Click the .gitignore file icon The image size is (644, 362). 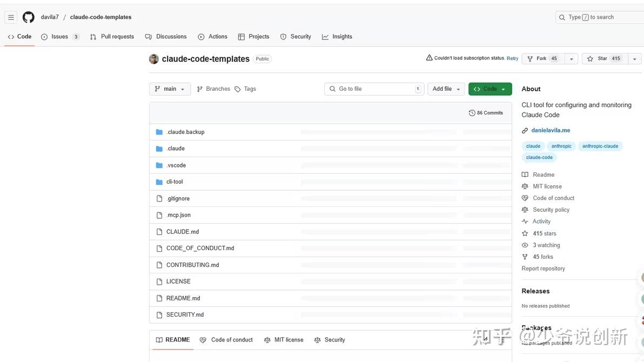click(159, 198)
